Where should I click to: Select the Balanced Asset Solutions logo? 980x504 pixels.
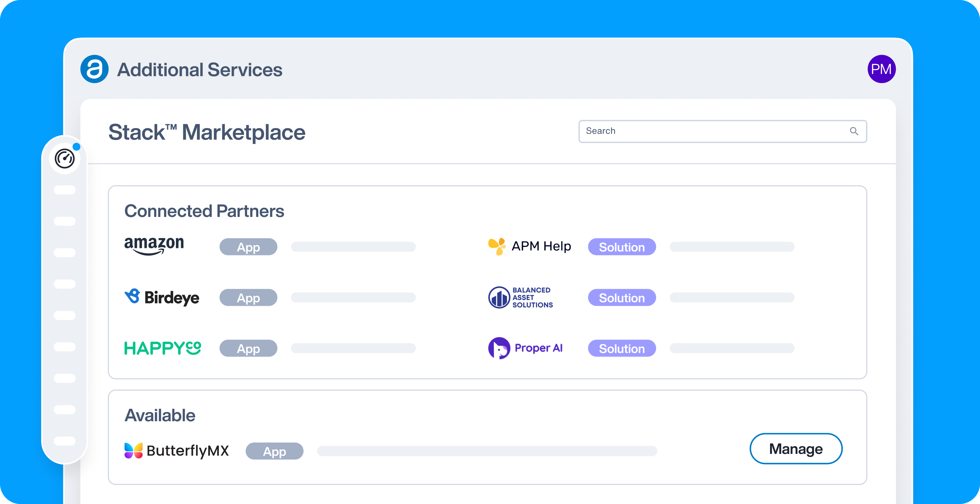[520, 297]
